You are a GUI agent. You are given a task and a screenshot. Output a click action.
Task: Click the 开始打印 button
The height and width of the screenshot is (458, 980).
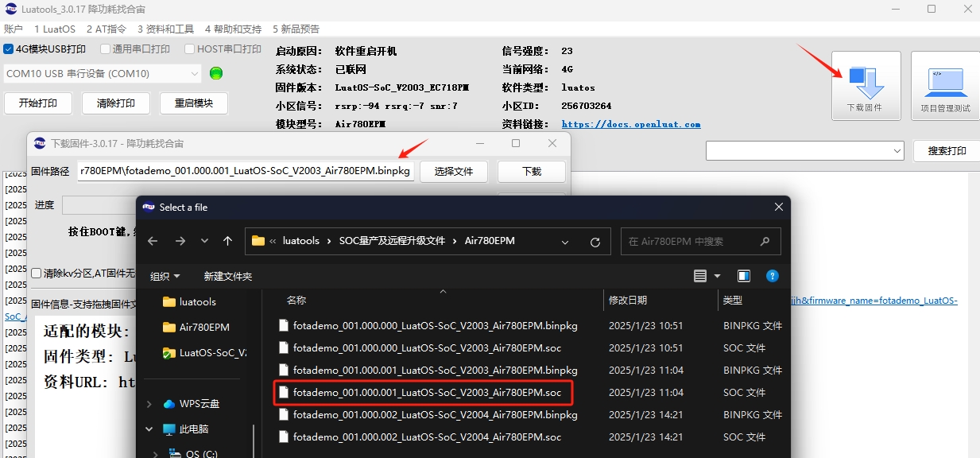38,103
